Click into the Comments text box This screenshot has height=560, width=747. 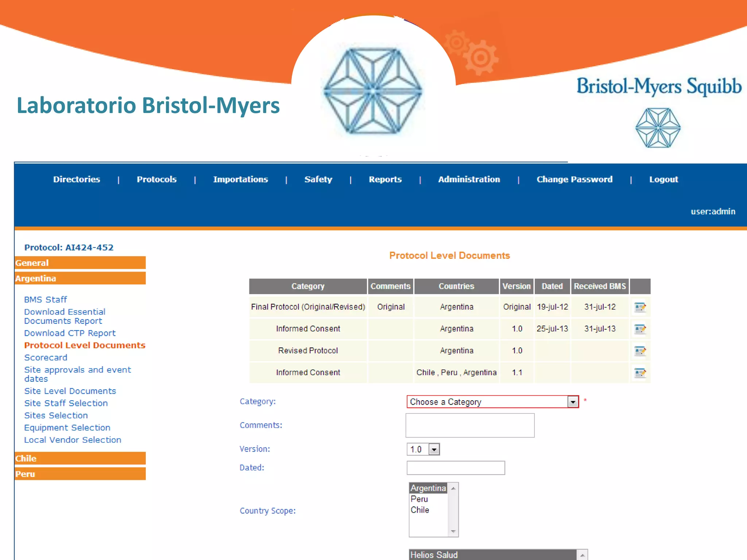[470, 425]
